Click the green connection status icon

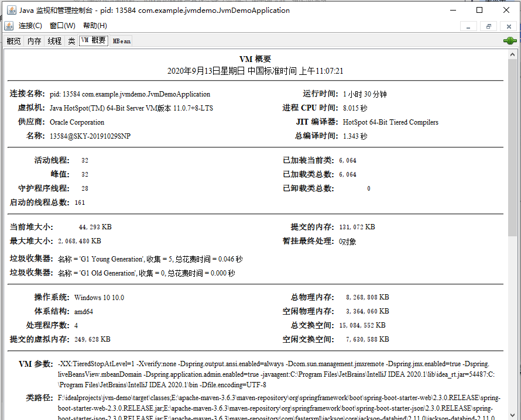pyautogui.click(x=510, y=41)
